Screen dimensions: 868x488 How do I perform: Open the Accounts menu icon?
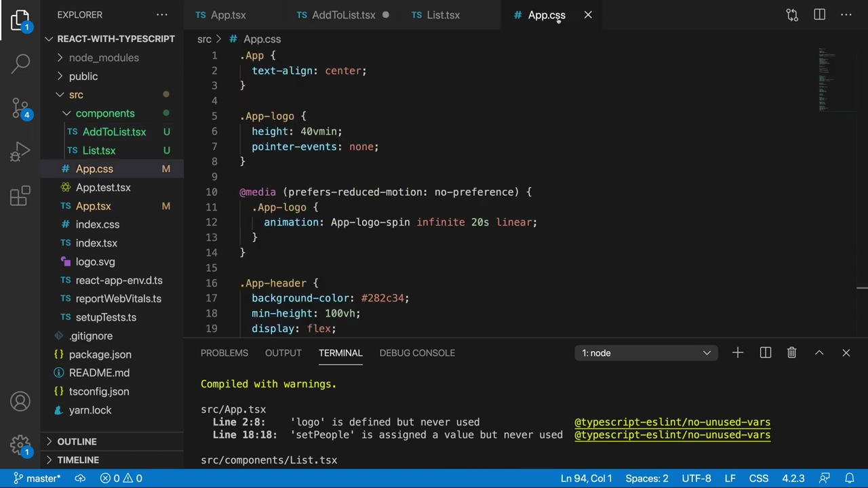tap(20, 401)
